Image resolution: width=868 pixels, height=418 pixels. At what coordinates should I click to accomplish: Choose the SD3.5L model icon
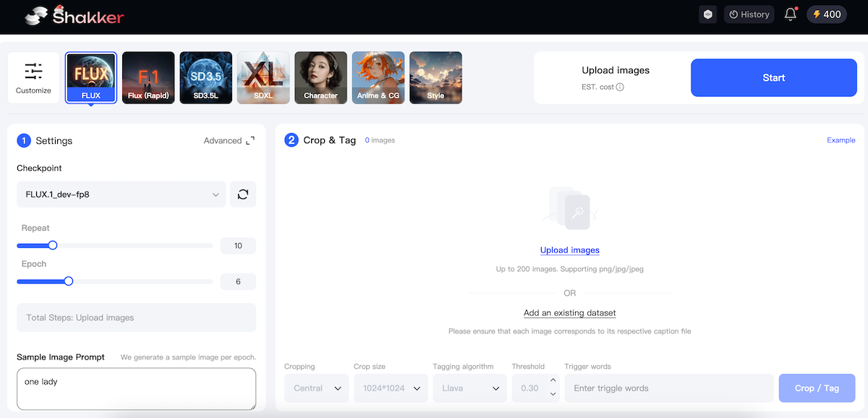point(205,77)
